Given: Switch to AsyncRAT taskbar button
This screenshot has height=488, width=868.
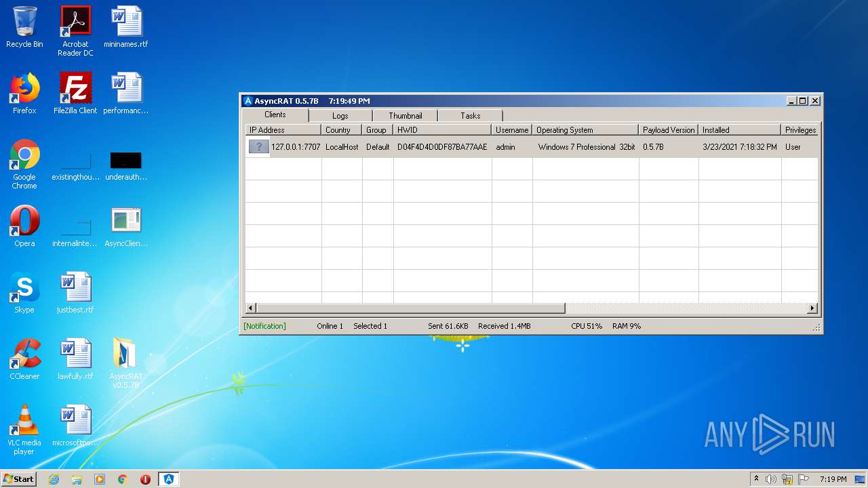Looking at the screenshot, I should [168, 479].
